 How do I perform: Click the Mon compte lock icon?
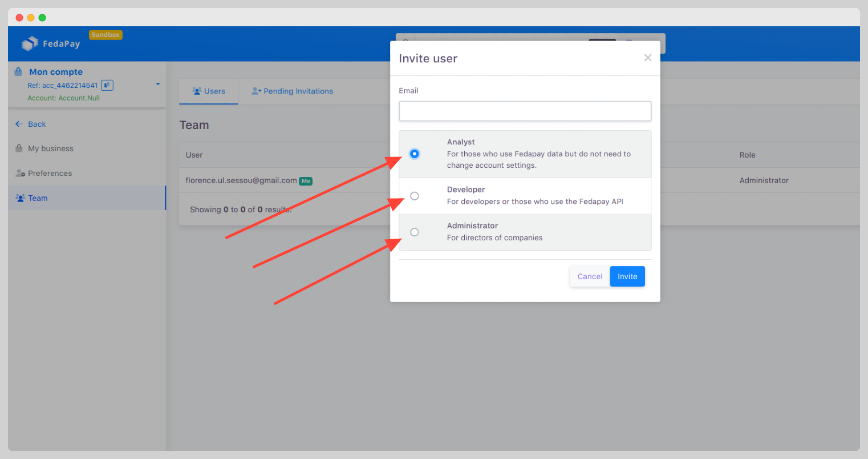click(x=18, y=71)
